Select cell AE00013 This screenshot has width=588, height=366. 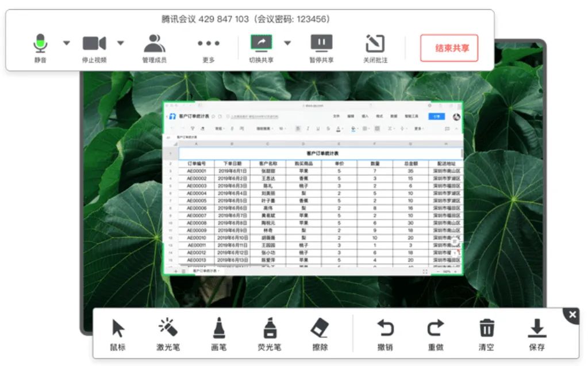coord(197,260)
